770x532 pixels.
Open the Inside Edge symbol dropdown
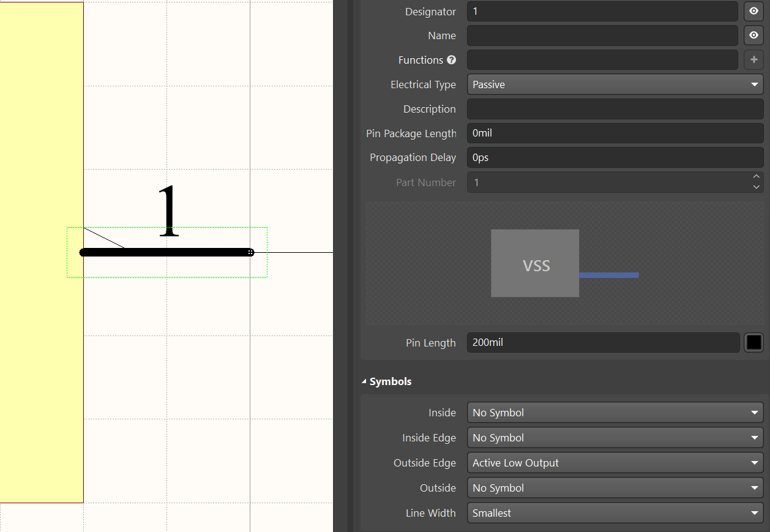coord(614,437)
